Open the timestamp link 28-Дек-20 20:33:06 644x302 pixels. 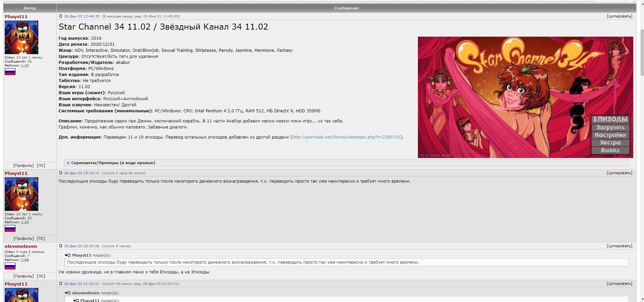(82, 246)
